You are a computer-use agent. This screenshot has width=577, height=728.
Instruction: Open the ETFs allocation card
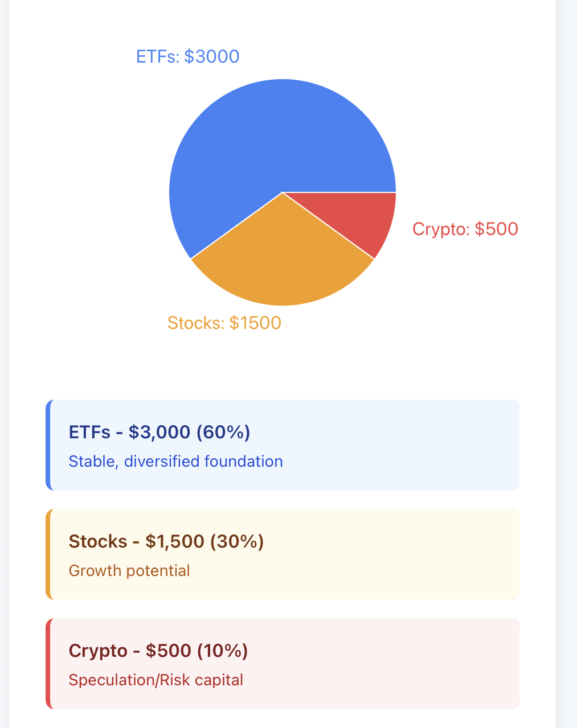pos(283,445)
